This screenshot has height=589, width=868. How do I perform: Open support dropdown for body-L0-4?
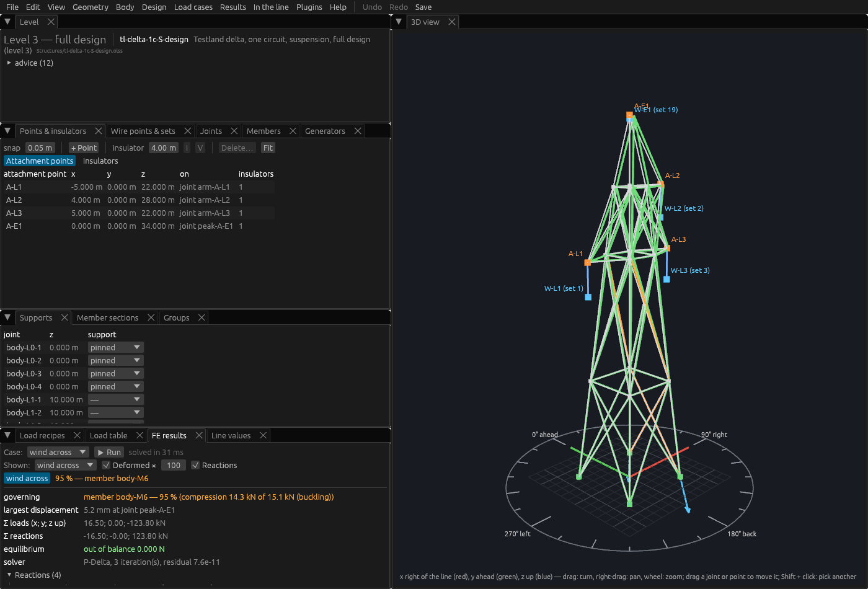click(116, 386)
